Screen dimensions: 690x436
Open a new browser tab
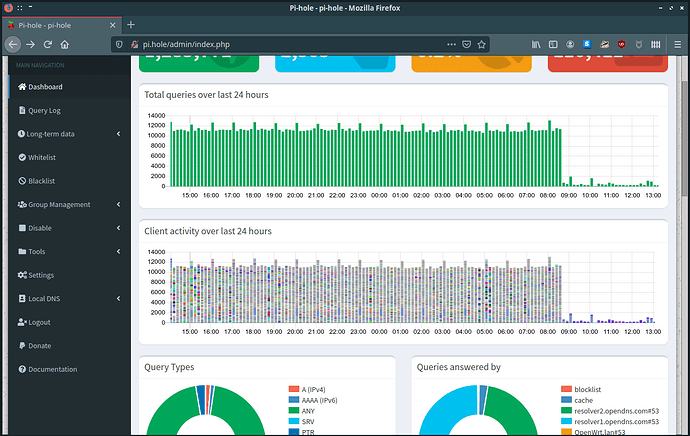(x=131, y=24)
